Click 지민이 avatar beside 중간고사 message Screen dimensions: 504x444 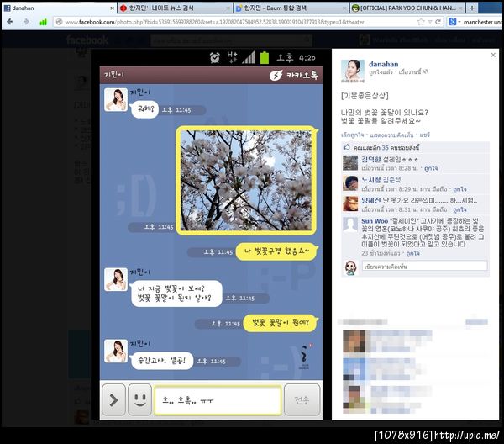pyautogui.click(x=116, y=351)
